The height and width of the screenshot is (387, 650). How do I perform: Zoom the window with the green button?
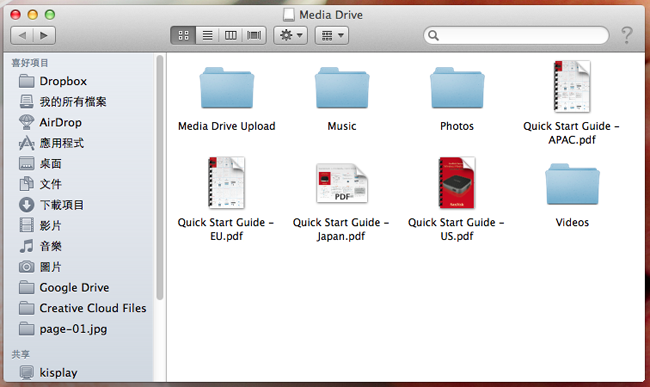pyautogui.click(x=50, y=15)
